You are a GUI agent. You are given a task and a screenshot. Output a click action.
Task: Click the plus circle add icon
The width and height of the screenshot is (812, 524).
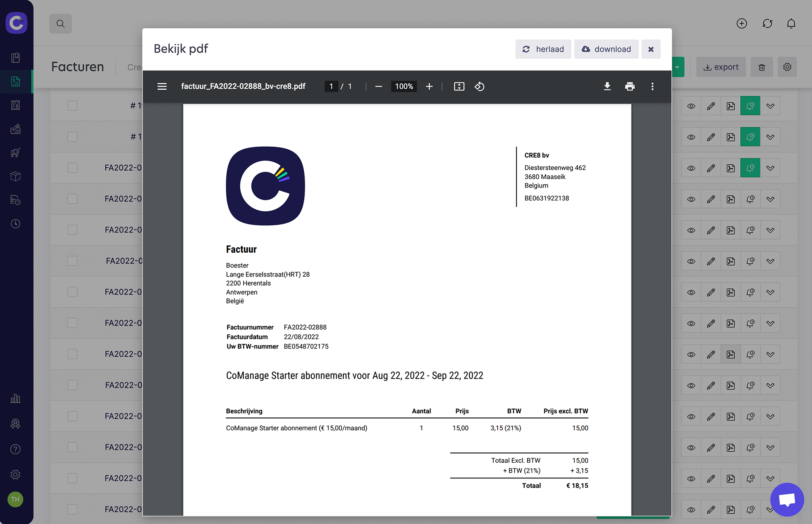[742, 24]
